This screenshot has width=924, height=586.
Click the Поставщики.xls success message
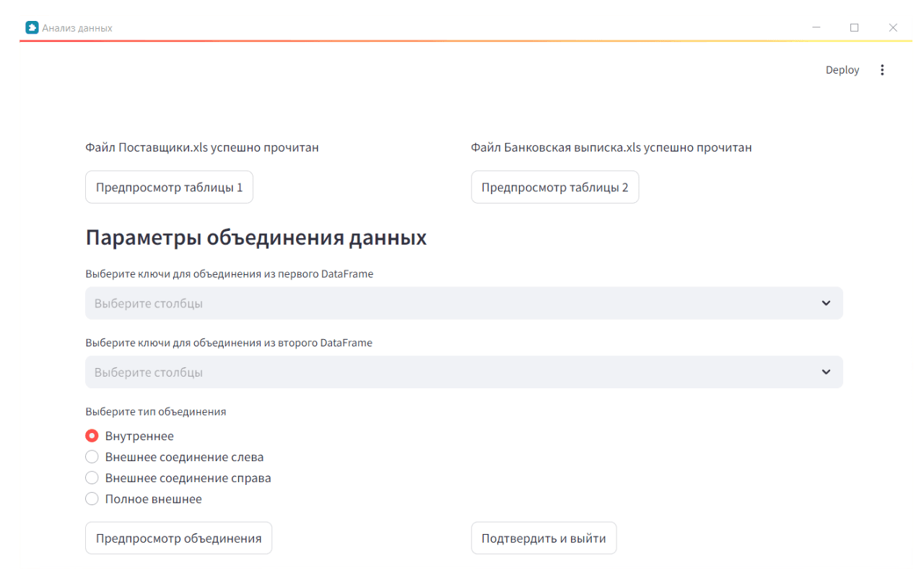202,147
